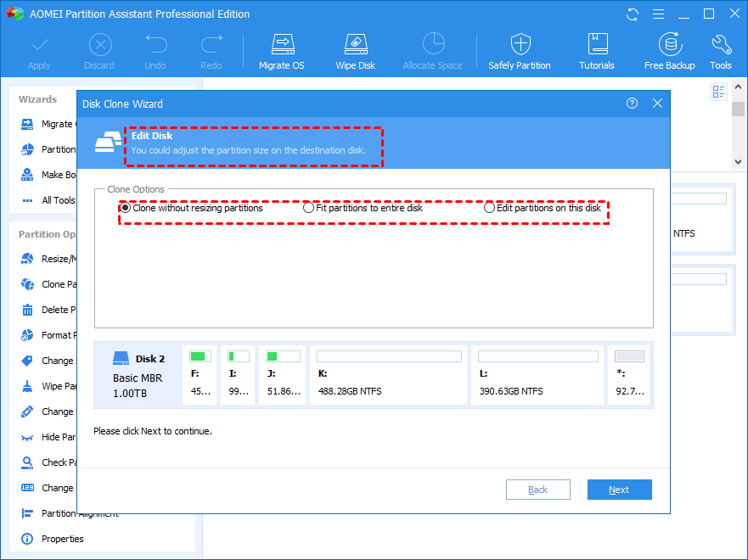Select the L: 390.63GB NTFS partition
The image size is (748, 560).
537,374
